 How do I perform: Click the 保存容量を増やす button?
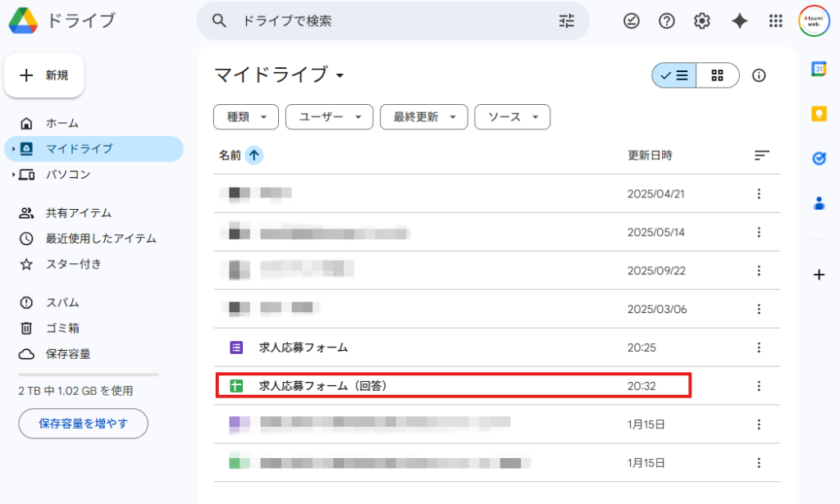pos(83,424)
